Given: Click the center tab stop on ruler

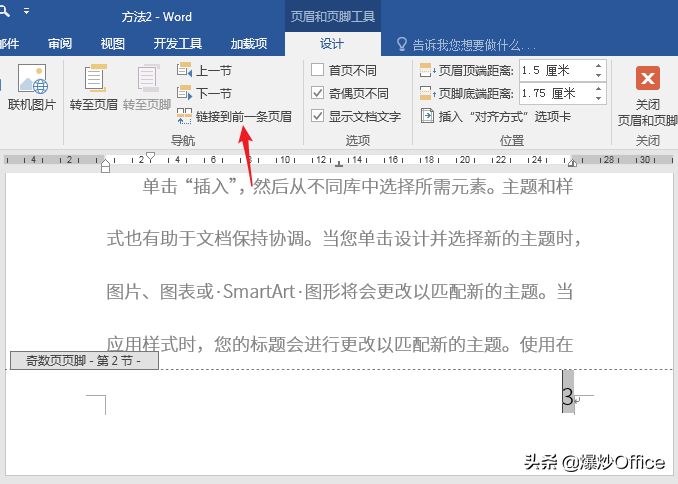Looking at the screenshot, I should pyautogui.click(x=339, y=163).
